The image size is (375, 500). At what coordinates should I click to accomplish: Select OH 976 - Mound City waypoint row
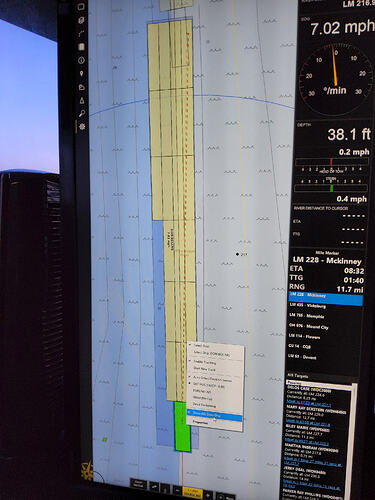pos(325,327)
